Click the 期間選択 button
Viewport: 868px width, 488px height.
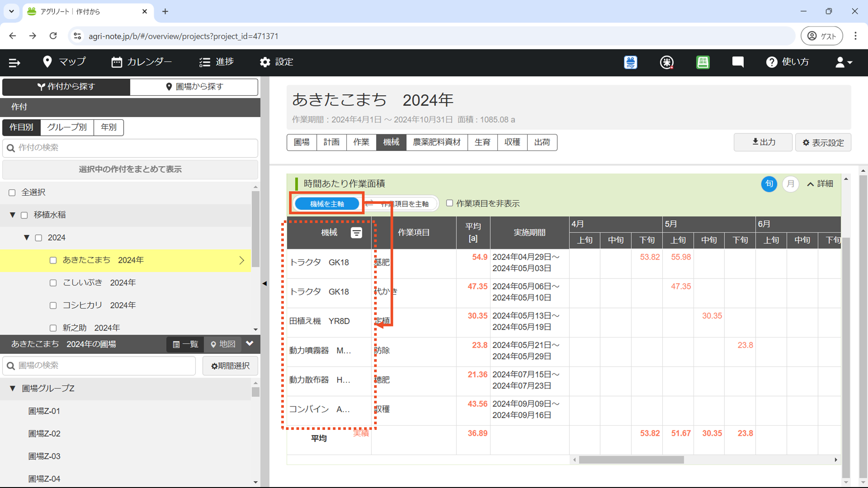pyautogui.click(x=230, y=366)
